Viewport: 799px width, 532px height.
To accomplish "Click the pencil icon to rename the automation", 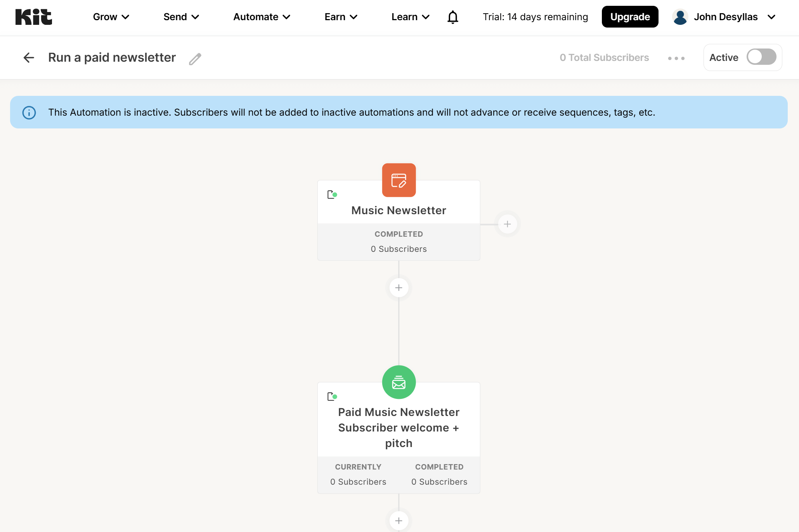I will tap(195, 58).
